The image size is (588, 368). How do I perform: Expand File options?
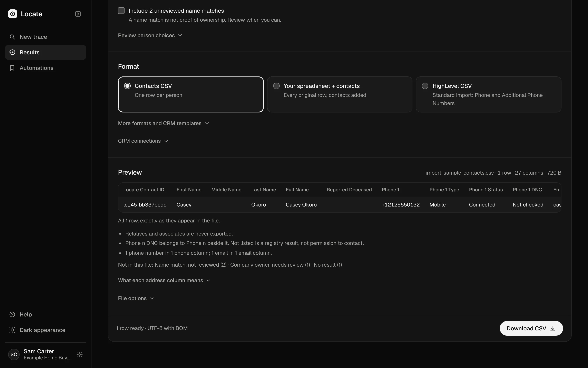(136, 298)
